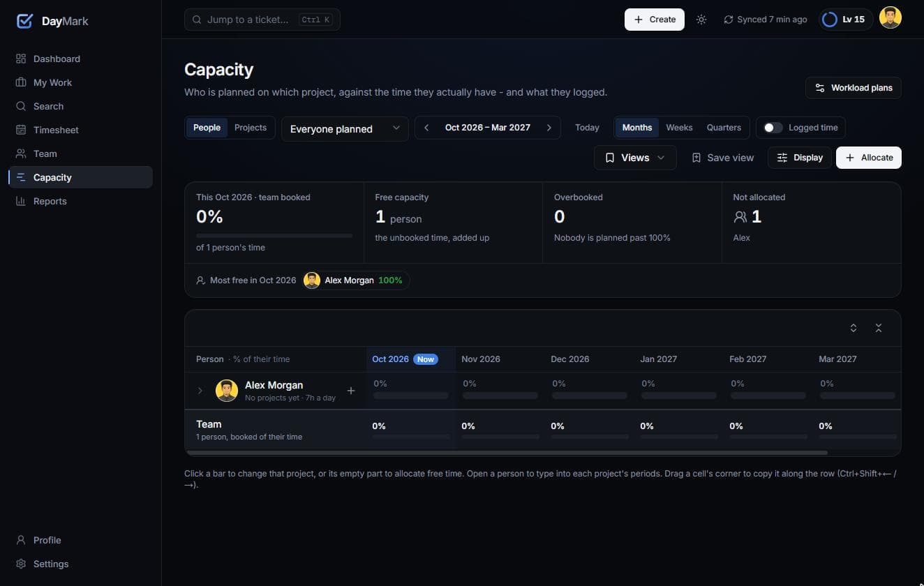Expand Alex Morgan's row chevron
Screen dimensions: 924x586
pos(200,391)
